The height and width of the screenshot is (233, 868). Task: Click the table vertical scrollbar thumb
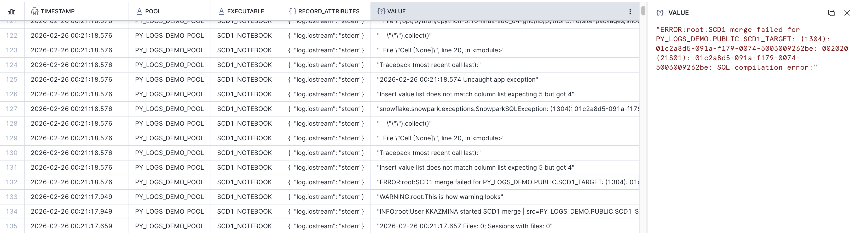pos(643,11)
